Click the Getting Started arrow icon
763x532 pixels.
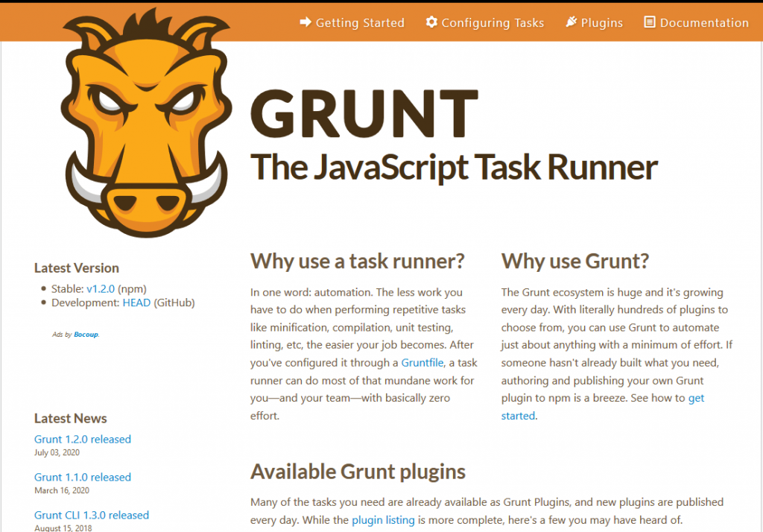pyautogui.click(x=305, y=22)
